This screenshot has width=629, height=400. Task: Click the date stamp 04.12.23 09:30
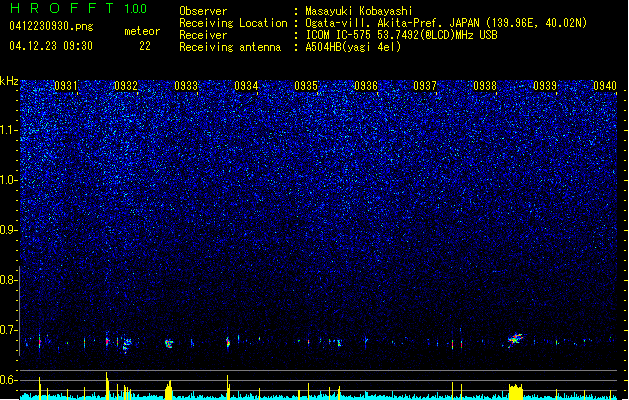(x=51, y=46)
